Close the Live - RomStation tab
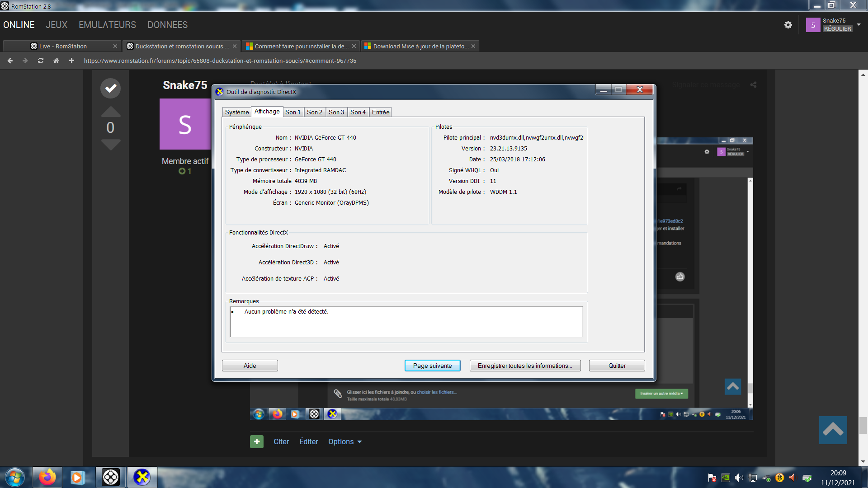Screen dimensions: 868x488 pyautogui.click(x=115, y=46)
